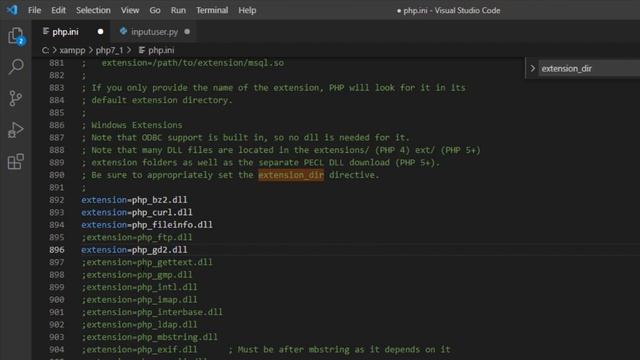Image resolution: width=640 pixels, height=360 pixels.
Task: Click the VS Code logo icon
Action: pos(12,10)
